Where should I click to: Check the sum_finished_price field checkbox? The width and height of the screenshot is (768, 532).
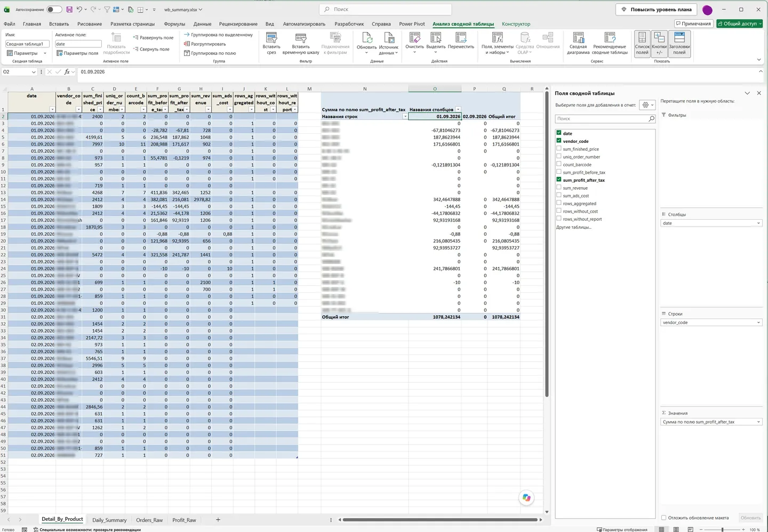click(559, 149)
